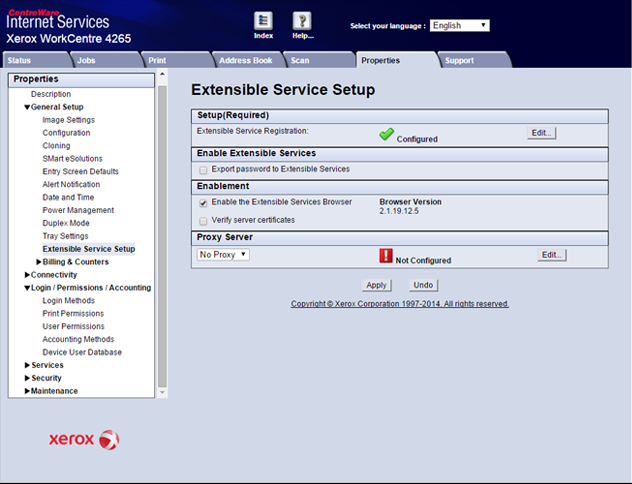Click the red Not Configured alert icon
Image resolution: width=632 pixels, height=484 pixels.
[x=385, y=256]
